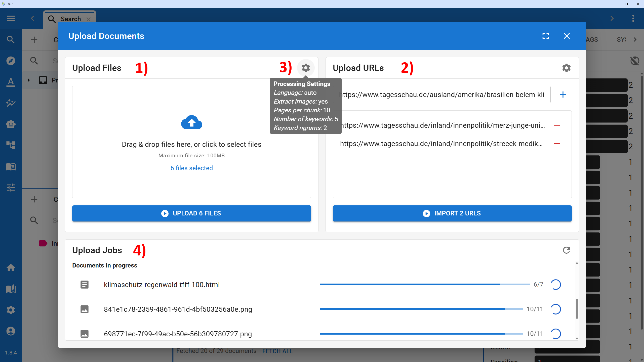Click the drag and drop file area
The image size is (644, 362).
click(x=192, y=142)
